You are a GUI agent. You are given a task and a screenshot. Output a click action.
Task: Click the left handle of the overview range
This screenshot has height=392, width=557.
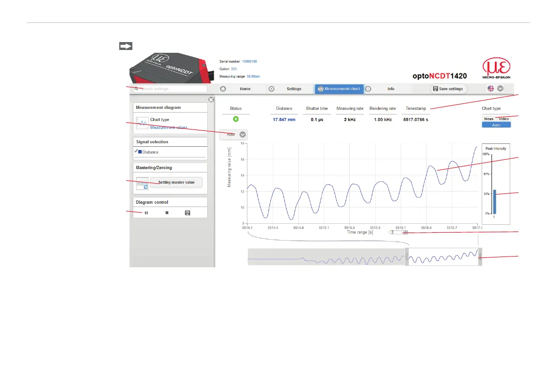407,257
